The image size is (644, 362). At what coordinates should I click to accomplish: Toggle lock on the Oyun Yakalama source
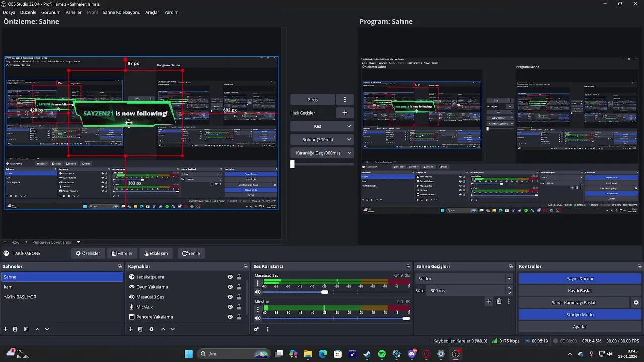239,287
